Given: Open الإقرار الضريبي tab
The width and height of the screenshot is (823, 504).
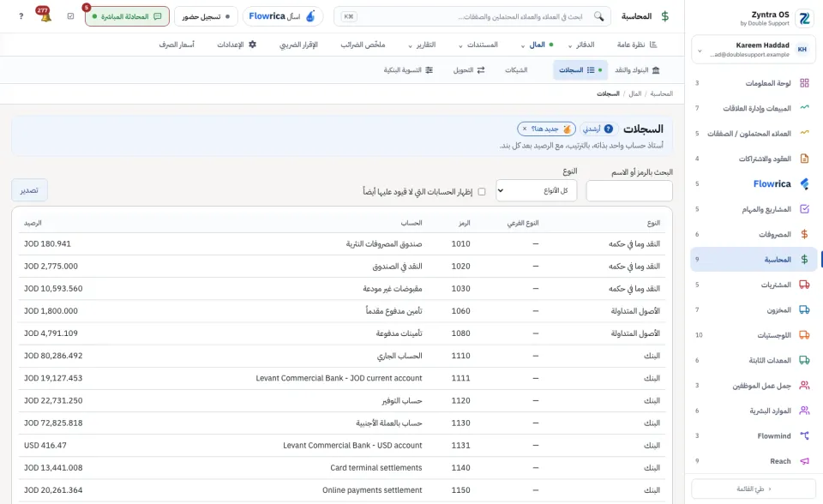Looking at the screenshot, I should click(x=298, y=45).
